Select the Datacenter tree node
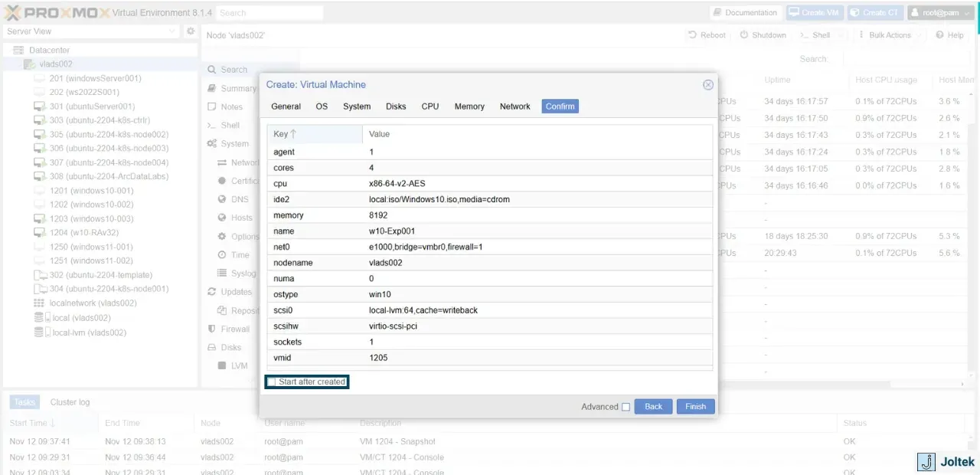Screen dimensions: 980x475 click(x=49, y=50)
